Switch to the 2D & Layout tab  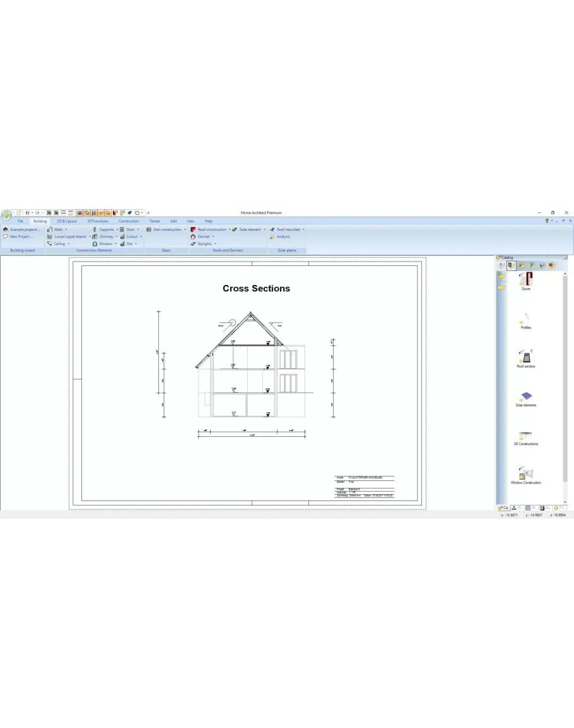point(66,221)
